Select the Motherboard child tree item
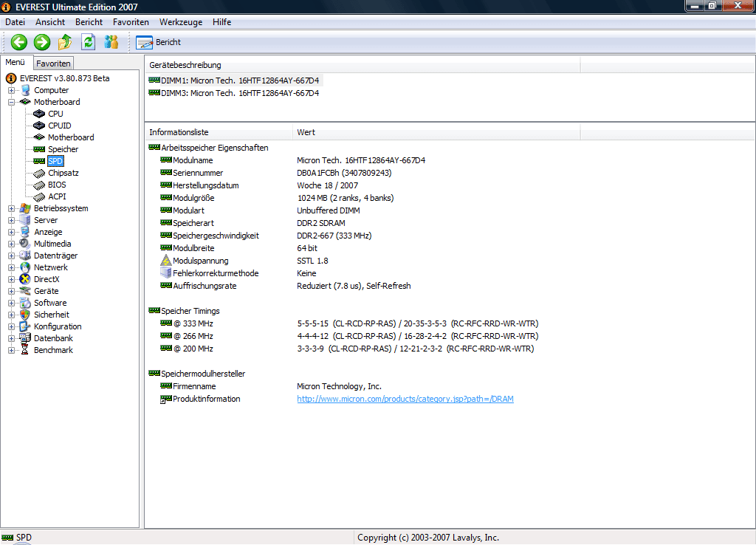 (71, 137)
